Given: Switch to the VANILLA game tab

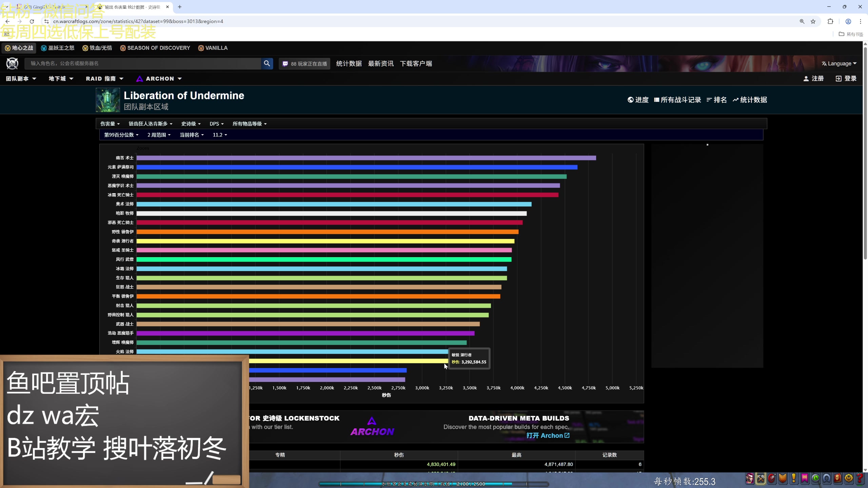Looking at the screenshot, I should [x=213, y=48].
